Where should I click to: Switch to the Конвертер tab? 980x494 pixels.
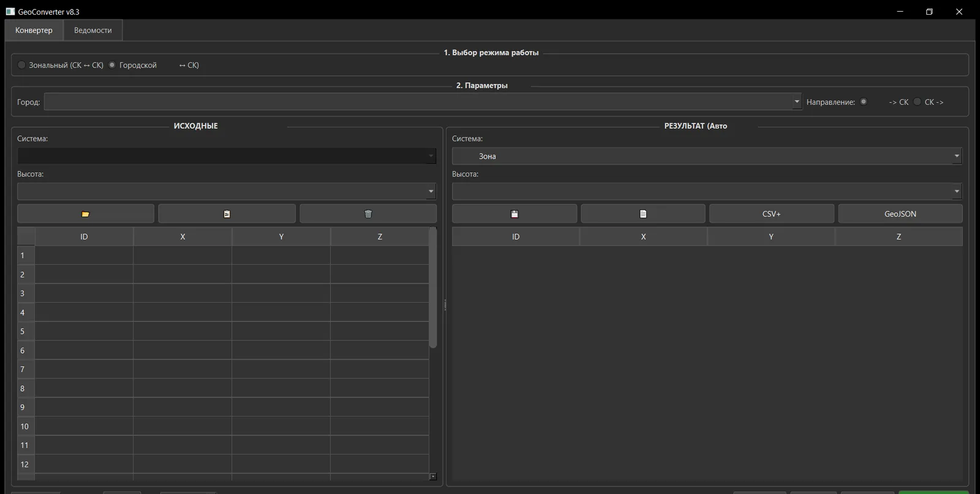[x=34, y=30]
